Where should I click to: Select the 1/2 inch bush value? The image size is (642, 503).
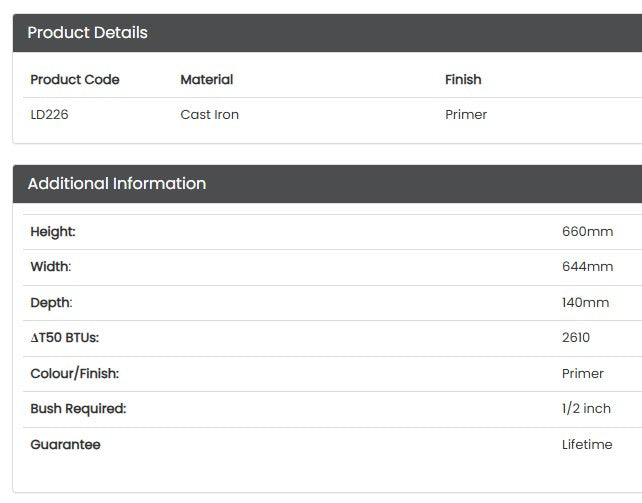pyautogui.click(x=586, y=409)
